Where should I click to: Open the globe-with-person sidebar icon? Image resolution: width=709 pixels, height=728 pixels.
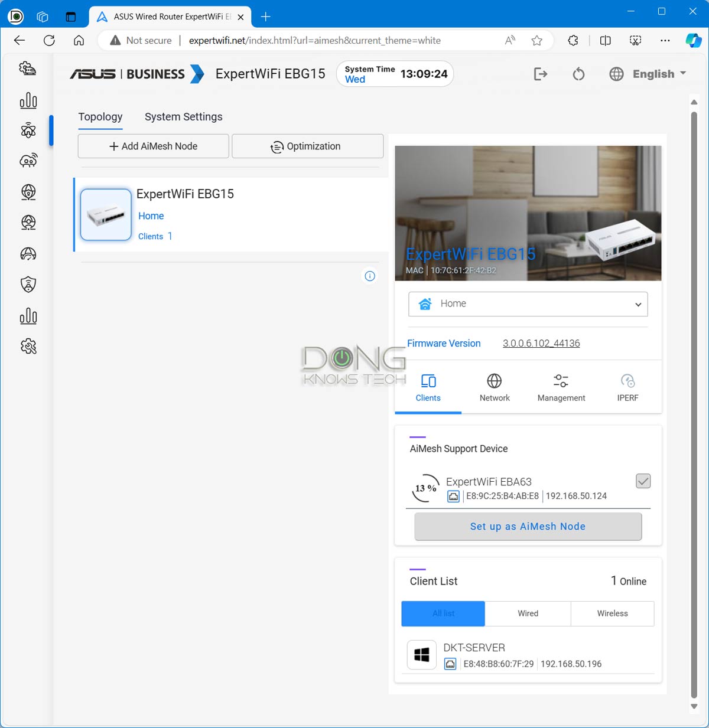click(28, 223)
